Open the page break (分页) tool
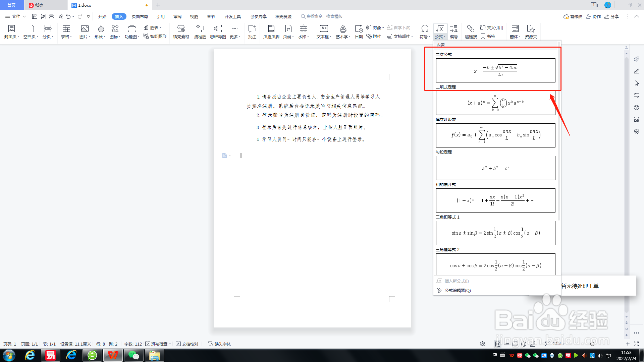Screen dimensions: 644x362 click(48, 32)
